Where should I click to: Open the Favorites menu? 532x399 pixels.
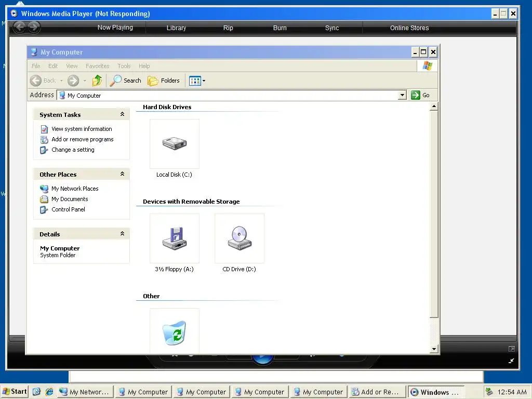[97, 66]
